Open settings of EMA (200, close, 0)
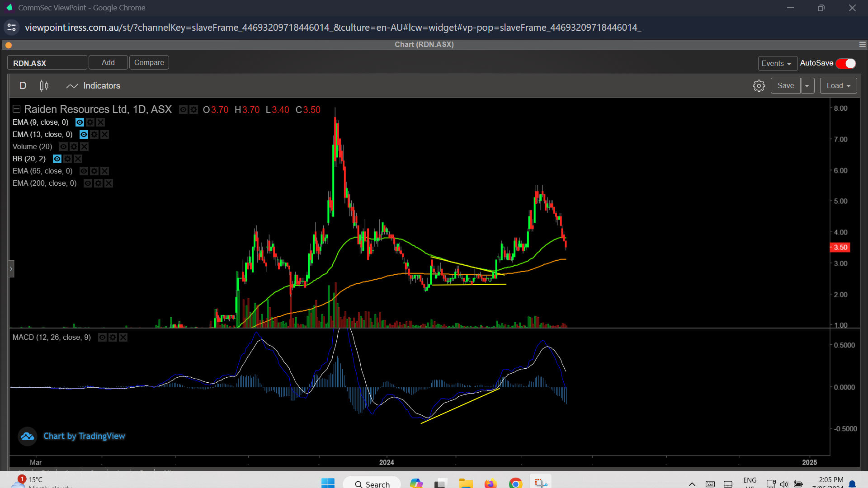 click(98, 183)
